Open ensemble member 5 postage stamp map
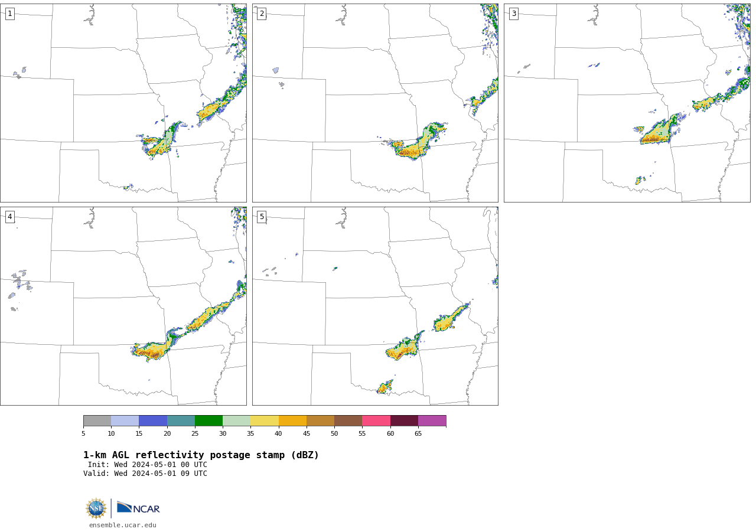The height and width of the screenshot is (532, 756). (375, 306)
